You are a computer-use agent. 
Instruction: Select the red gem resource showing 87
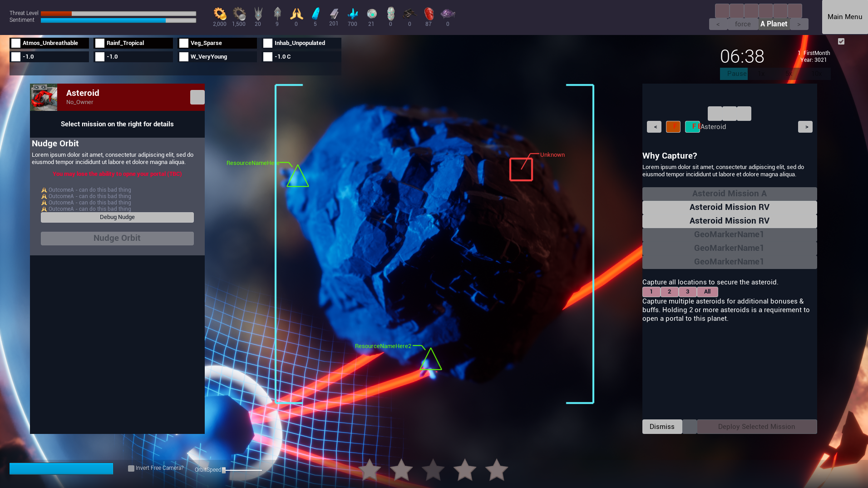pyautogui.click(x=429, y=14)
